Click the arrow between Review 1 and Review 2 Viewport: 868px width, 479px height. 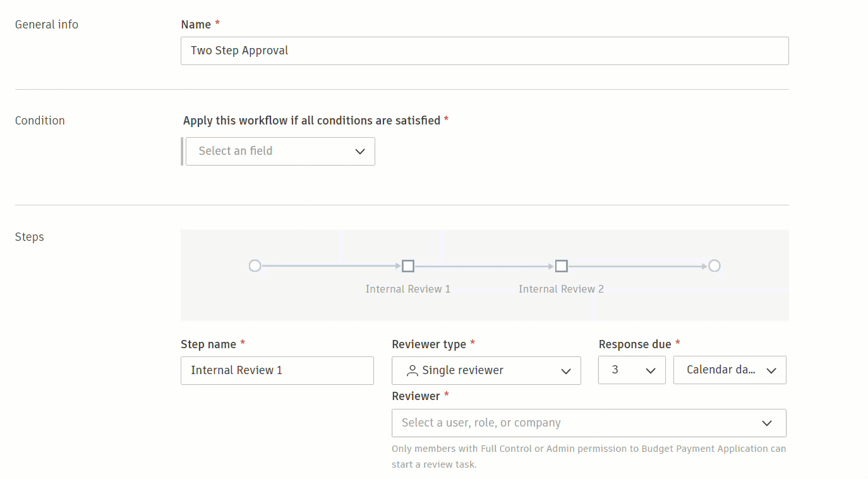tap(485, 266)
